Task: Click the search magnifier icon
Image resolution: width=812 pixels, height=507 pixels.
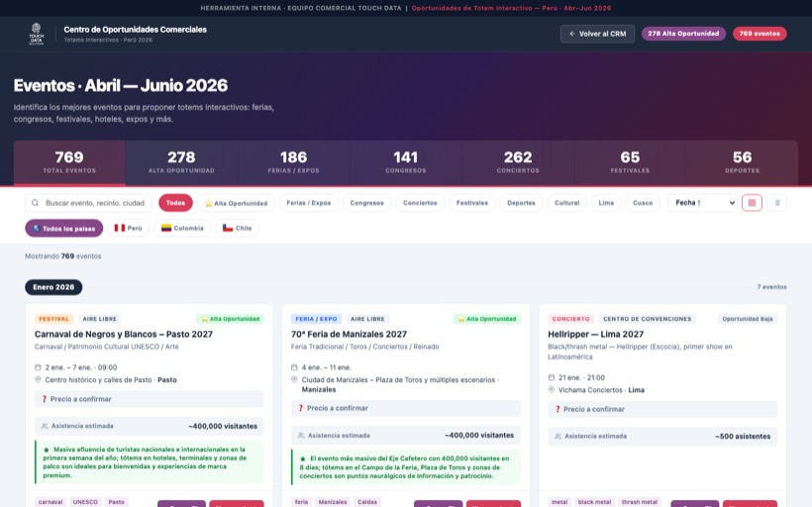Action: click(36, 203)
